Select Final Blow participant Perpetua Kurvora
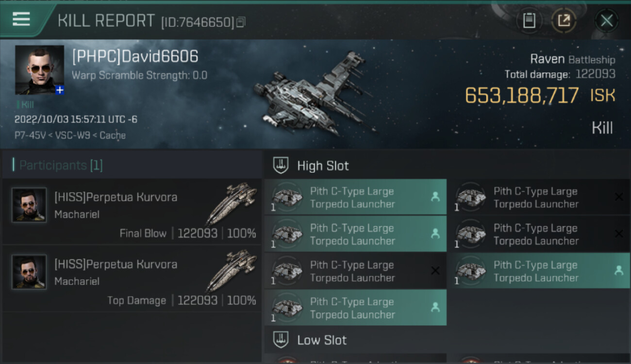631x364 pixels. point(132,212)
